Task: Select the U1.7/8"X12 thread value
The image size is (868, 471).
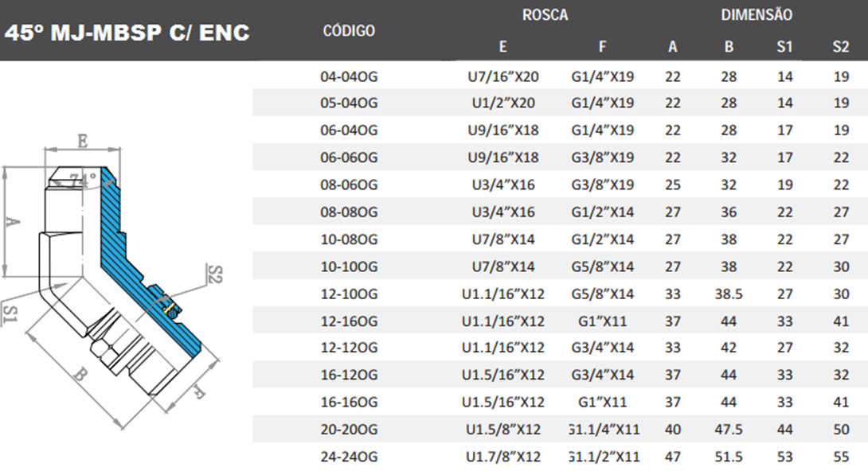Action: tap(503, 457)
